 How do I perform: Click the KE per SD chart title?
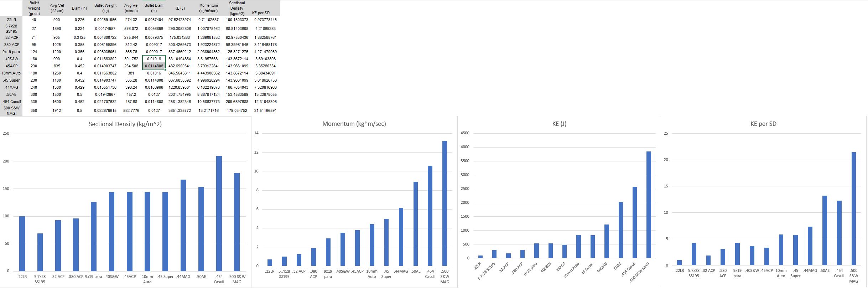(x=763, y=124)
